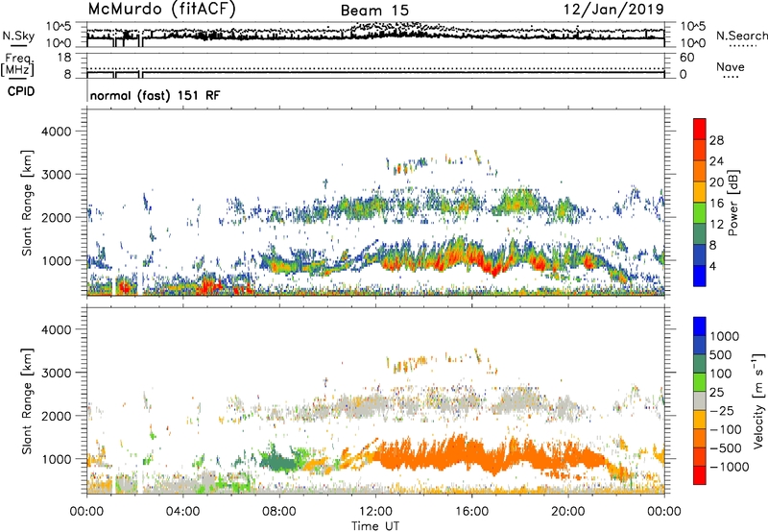Click the Slant Range label of velocity panel
The height and width of the screenshot is (532, 768).
pos(27,400)
